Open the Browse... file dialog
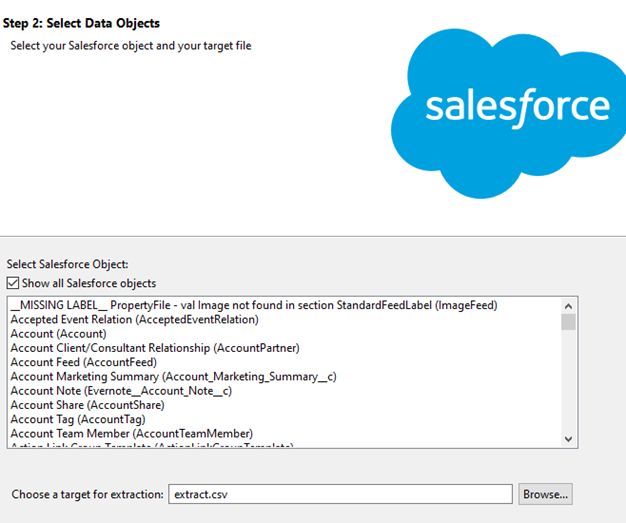 (545, 494)
